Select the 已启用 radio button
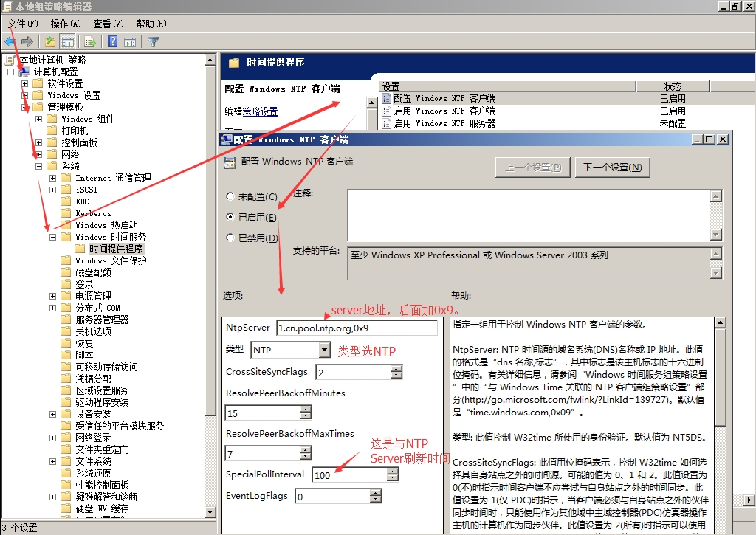The image size is (756, 535). [230, 217]
